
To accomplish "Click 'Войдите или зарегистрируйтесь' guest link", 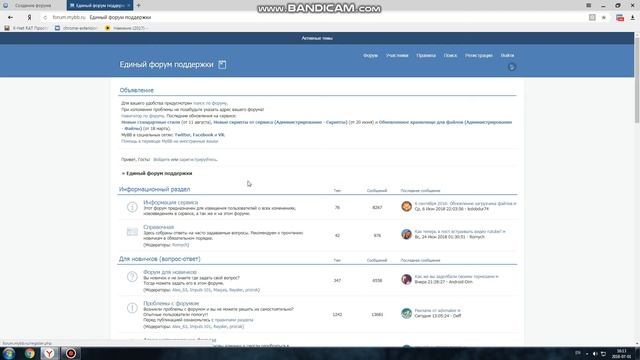I will [185, 160].
